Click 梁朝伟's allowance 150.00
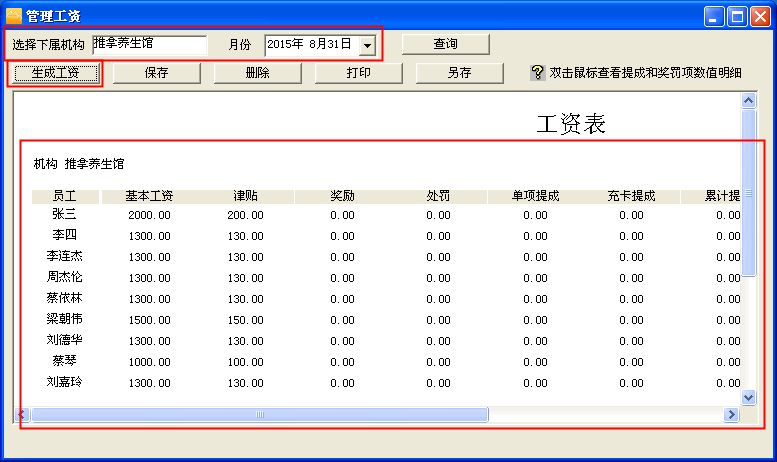 pos(245,321)
